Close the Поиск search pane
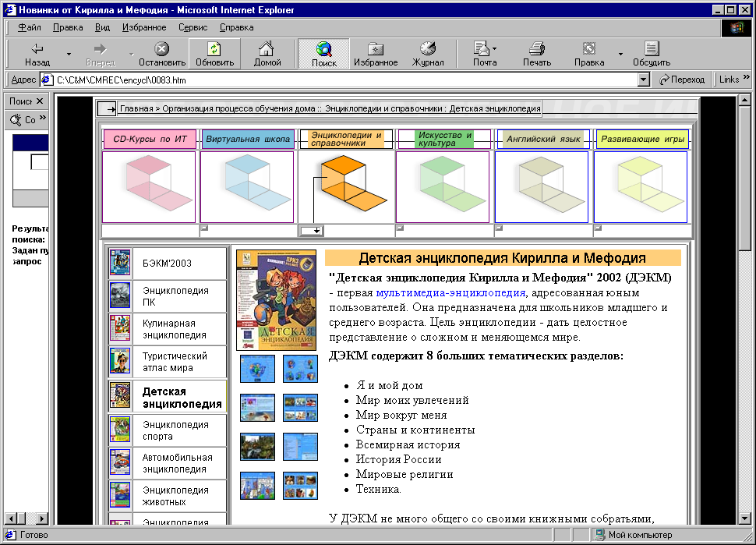Image resolution: width=756 pixels, height=545 pixels. 40,101
